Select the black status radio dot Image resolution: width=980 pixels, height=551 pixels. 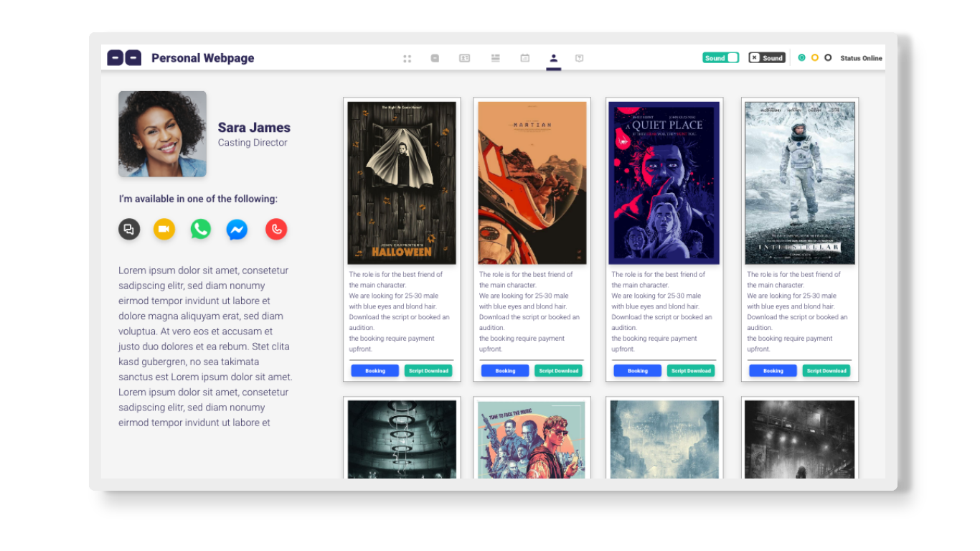point(828,58)
